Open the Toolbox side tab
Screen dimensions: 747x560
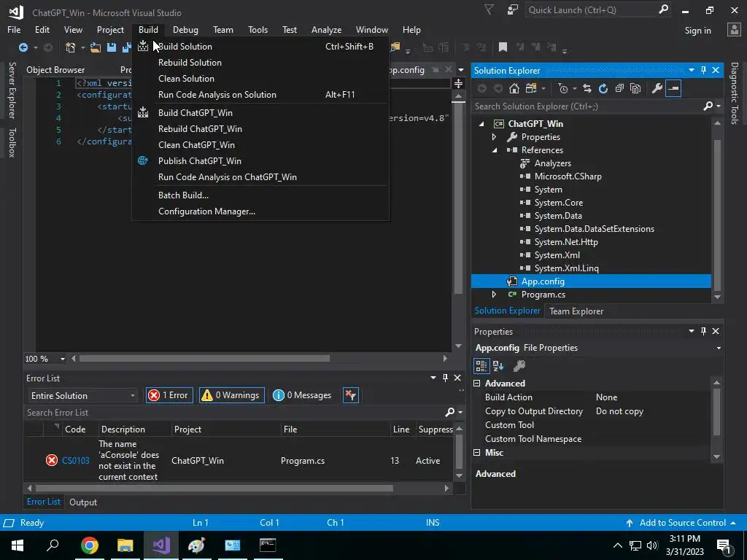point(12,142)
